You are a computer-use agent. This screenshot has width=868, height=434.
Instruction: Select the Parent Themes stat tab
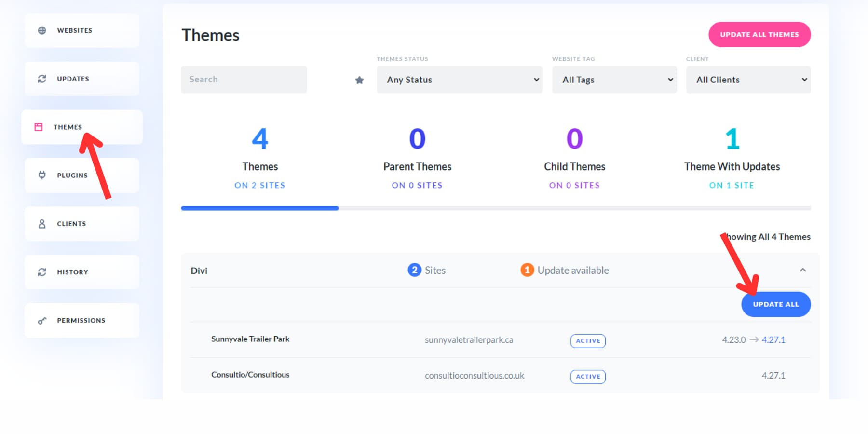pyautogui.click(x=417, y=158)
